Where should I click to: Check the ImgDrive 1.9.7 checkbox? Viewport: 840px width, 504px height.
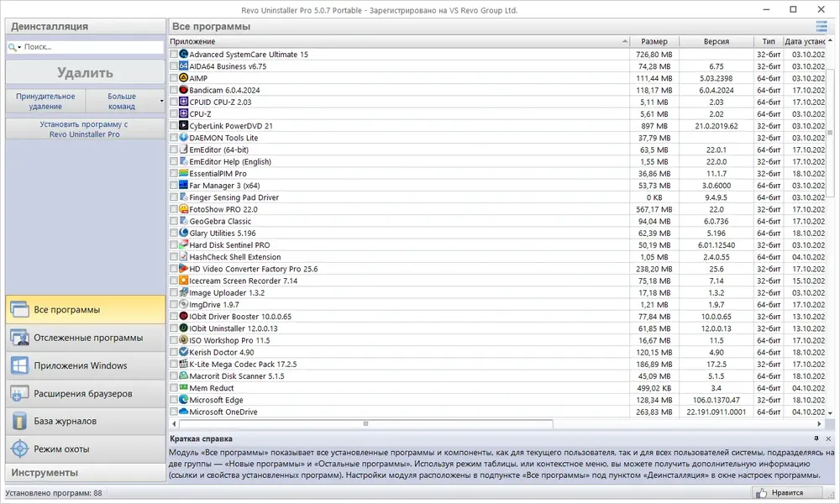coord(174,304)
